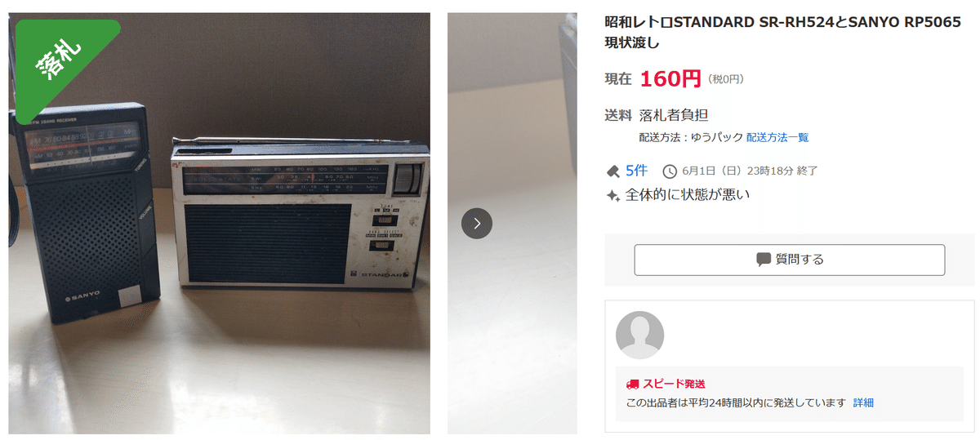Image resolution: width=980 pixels, height=440 pixels.
Task: Click the speech bubble icon in 質問する
Action: (764, 260)
